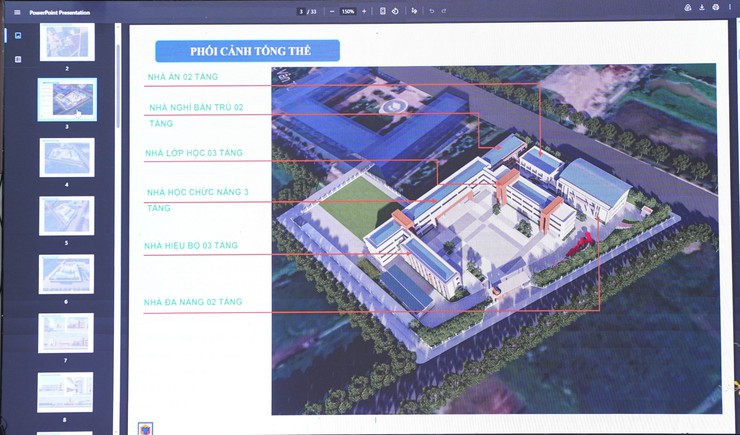Save the PDF to Google Drive
Screen dimensions: 740x435
688,7
